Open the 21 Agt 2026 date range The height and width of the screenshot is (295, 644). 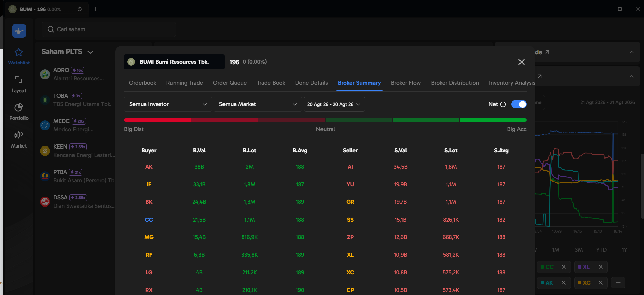point(607,102)
